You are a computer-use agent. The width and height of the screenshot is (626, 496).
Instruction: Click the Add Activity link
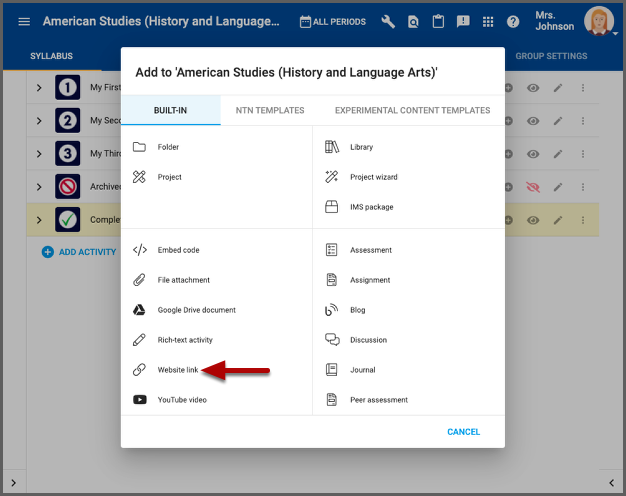(79, 252)
